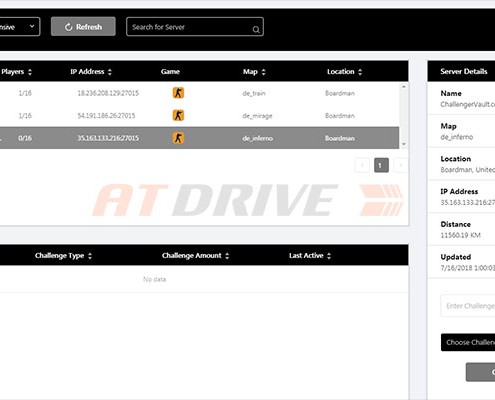This screenshot has height=400, width=495.
Task: Click the Distance value 11560.19 KM
Action: tap(460, 235)
